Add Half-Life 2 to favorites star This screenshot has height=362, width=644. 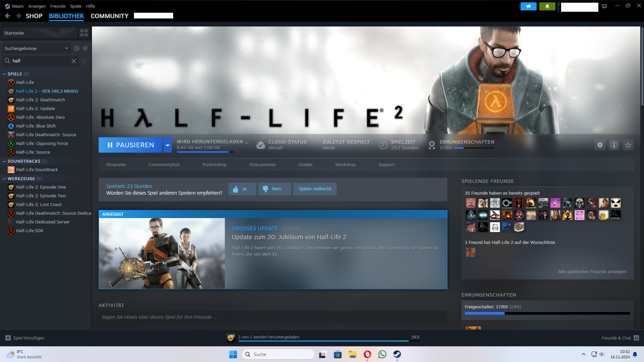tap(628, 145)
